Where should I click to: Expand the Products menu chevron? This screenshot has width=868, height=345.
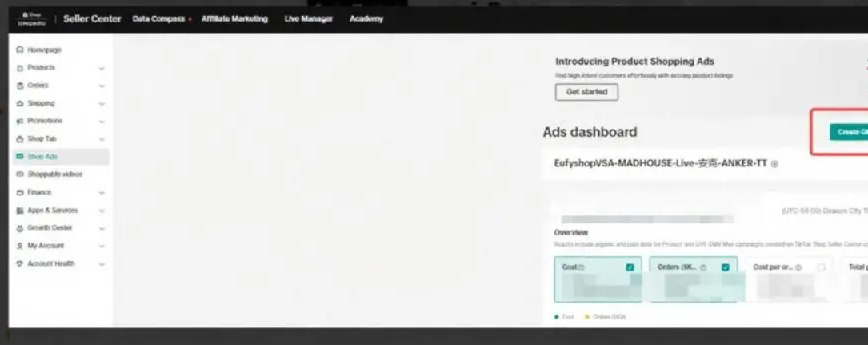[x=102, y=68]
